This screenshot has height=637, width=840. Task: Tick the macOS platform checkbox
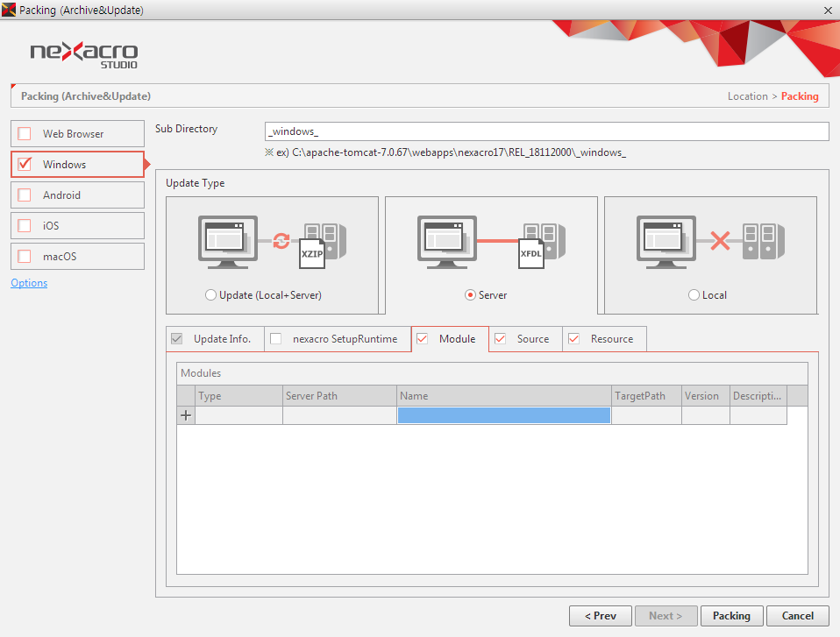tap(25, 257)
